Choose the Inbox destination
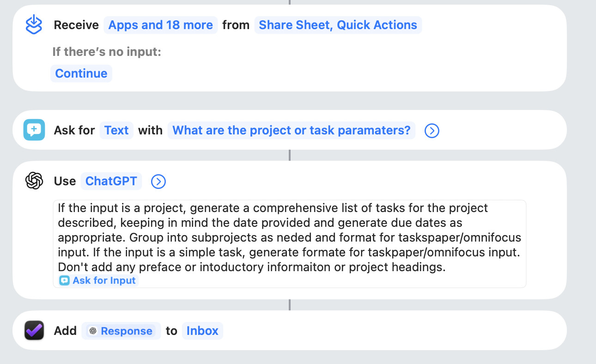Image resolution: width=596 pixels, height=364 pixels. pyautogui.click(x=202, y=331)
